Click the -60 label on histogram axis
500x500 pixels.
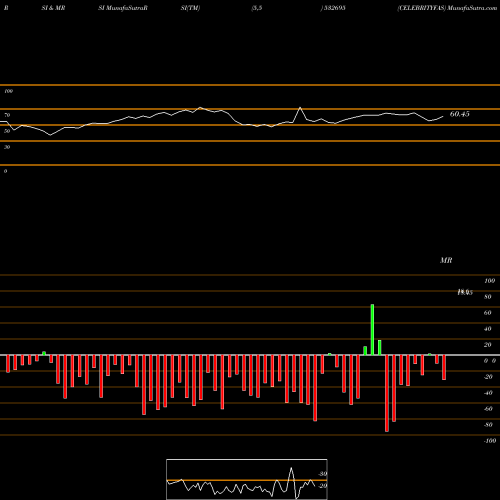pos(488,409)
